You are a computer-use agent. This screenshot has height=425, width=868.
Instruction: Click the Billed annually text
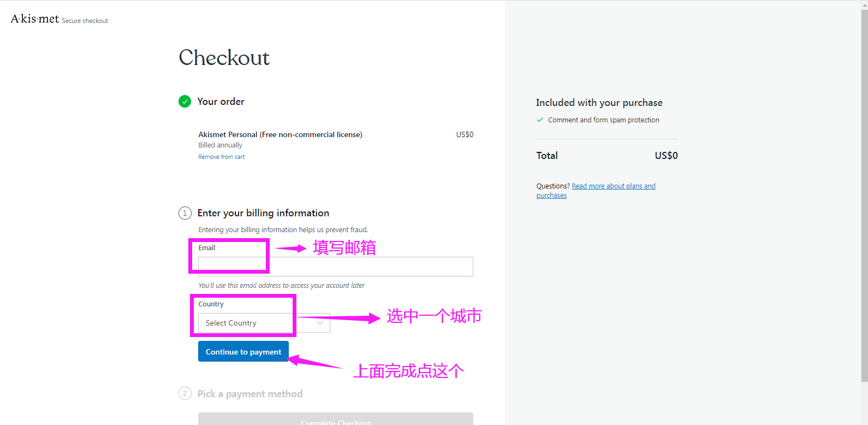220,145
